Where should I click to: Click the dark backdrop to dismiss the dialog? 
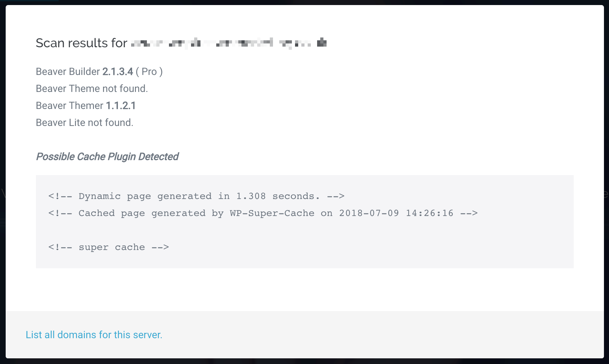(x=606, y=182)
